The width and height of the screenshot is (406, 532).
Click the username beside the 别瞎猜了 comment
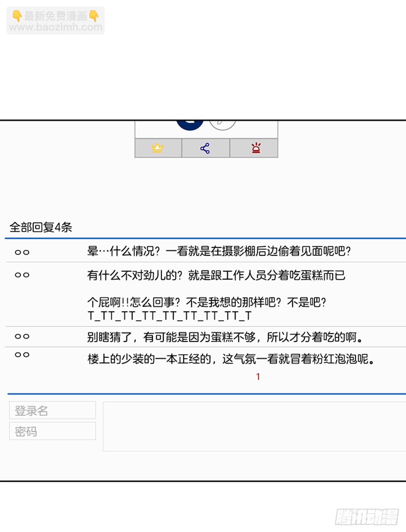pyautogui.click(x=22, y=336)
